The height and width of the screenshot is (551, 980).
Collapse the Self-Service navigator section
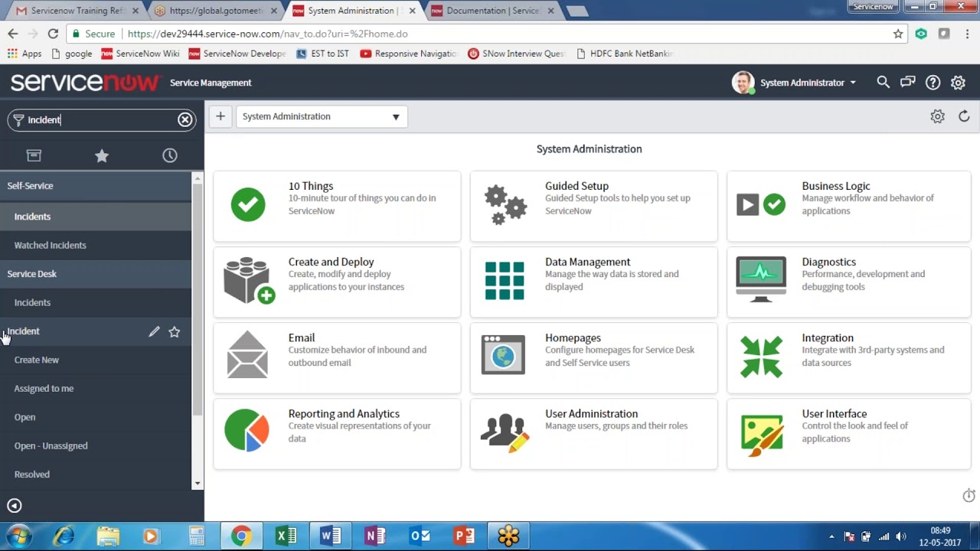click(x=96, y=186)
